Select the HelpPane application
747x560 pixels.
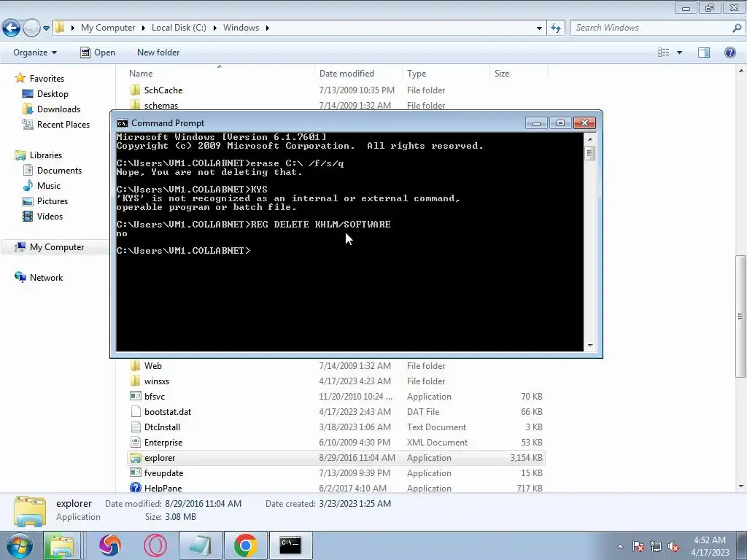tap(336, 488)
